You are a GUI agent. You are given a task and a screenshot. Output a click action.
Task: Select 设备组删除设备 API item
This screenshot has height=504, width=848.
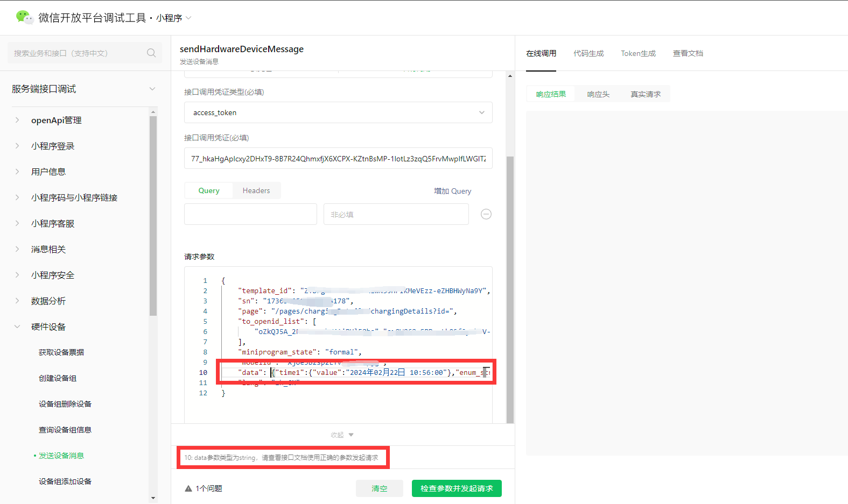tap(65, 404)
